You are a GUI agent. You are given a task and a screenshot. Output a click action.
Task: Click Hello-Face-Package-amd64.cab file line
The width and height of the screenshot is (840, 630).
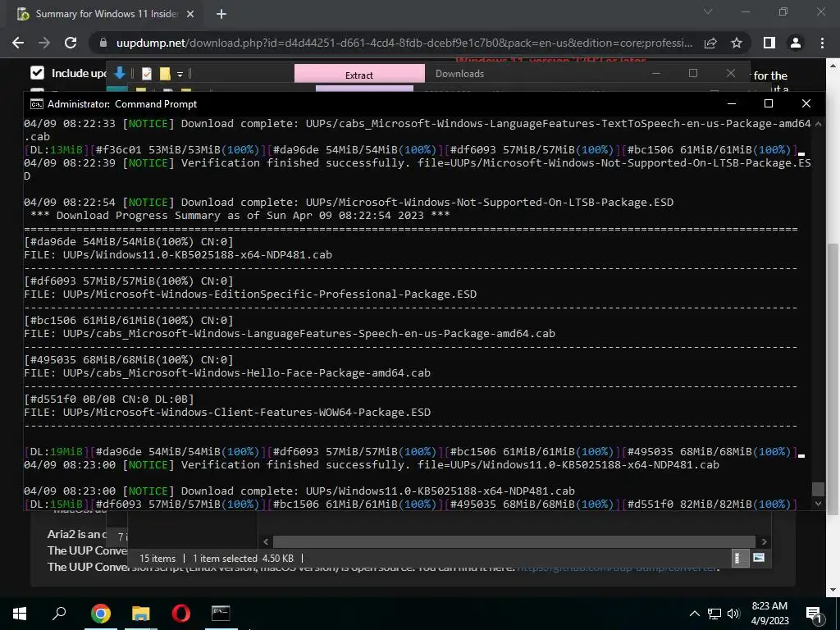click(x=227, y=373)
